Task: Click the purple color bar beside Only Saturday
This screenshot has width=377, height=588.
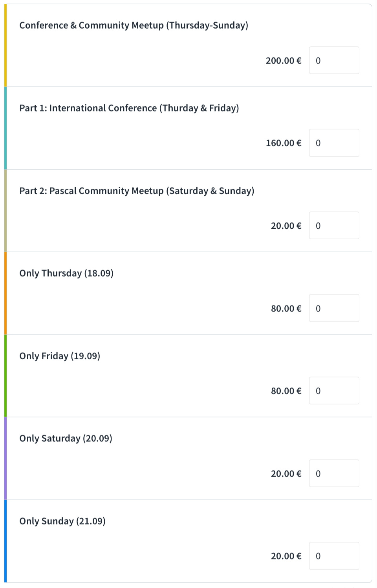Action: pyautogui.click(x=5, y=459)
